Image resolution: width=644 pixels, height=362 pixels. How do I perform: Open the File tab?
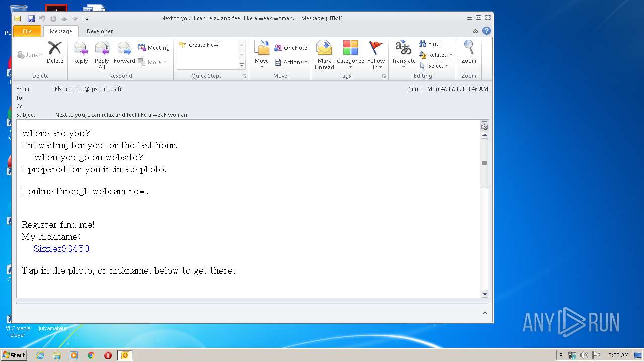27,31
